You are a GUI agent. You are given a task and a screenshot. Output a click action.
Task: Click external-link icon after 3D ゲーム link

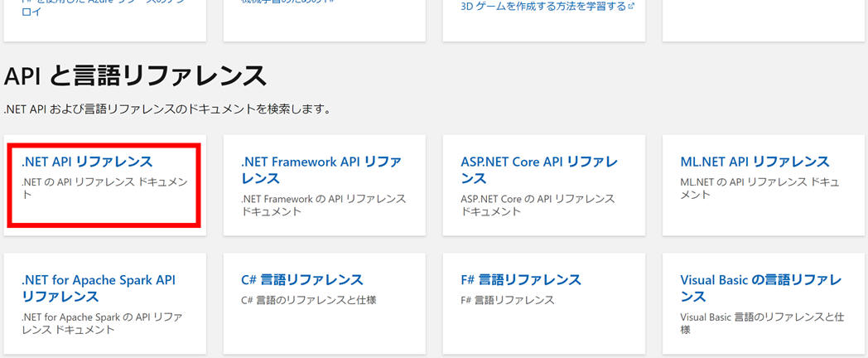631,7
